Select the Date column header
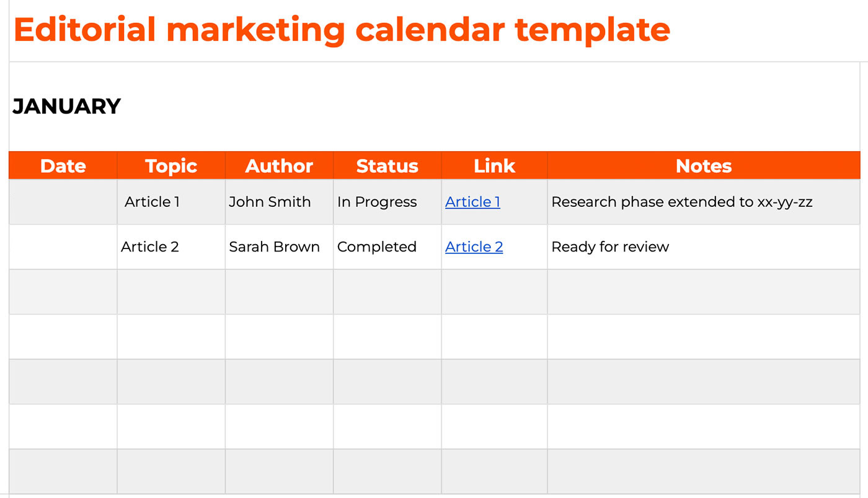868x498 pixels. click(63, 166)
